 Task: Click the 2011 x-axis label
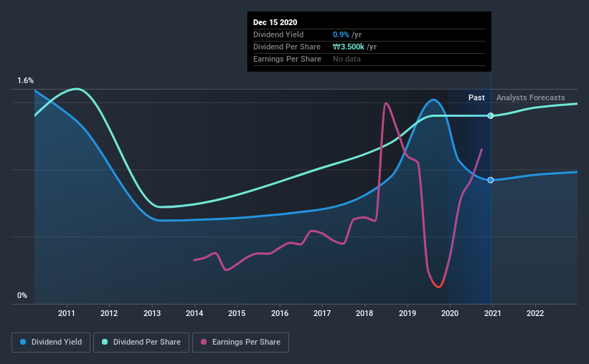point(67,313)
